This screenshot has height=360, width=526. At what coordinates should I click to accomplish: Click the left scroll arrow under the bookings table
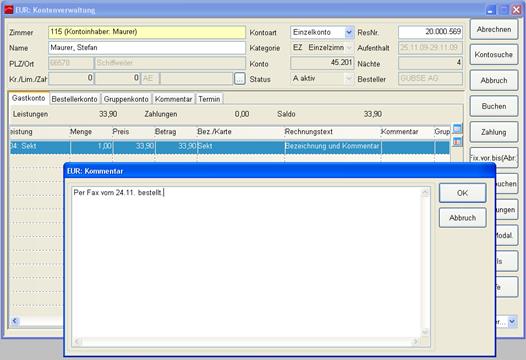click(x=14, y=321)
